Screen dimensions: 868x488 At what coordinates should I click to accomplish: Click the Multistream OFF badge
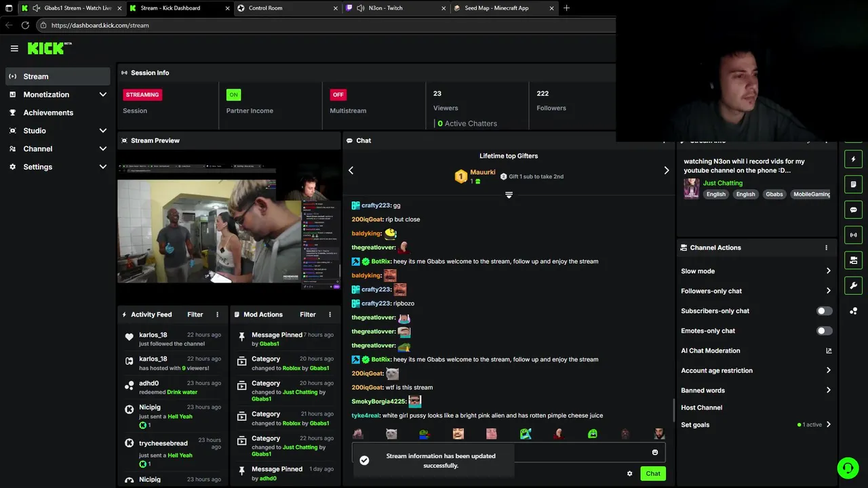click(x=338, y=95)
